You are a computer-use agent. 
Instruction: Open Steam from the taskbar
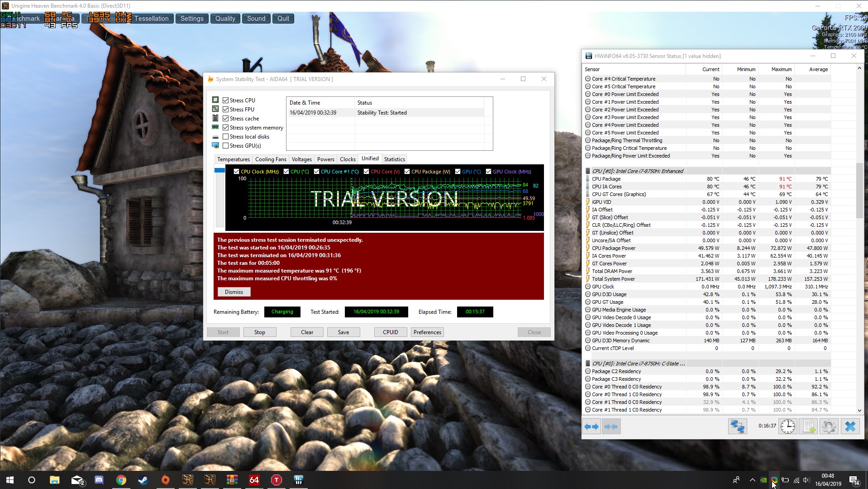(x=143, y=480)
